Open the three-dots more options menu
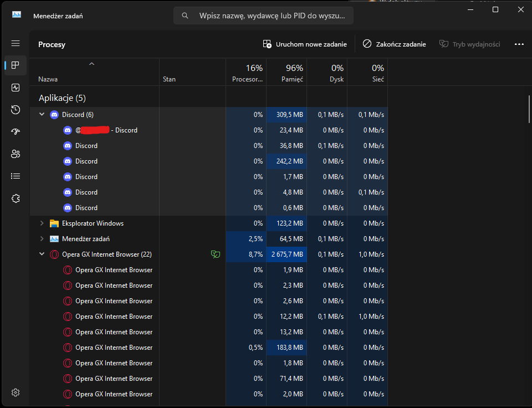Image resolution: width=532 pixels, height=408 pixels. tap(519, 44)
